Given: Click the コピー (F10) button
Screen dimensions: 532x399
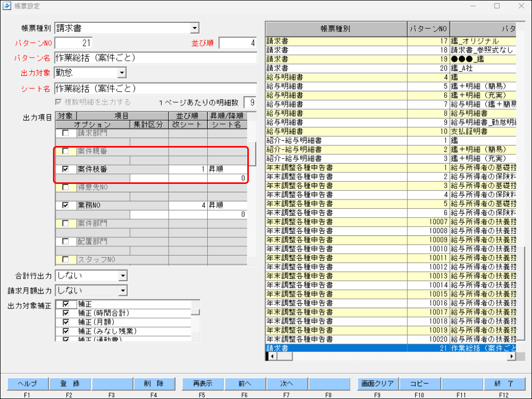Looking at the screenshot, I should [x=419, y=383].
